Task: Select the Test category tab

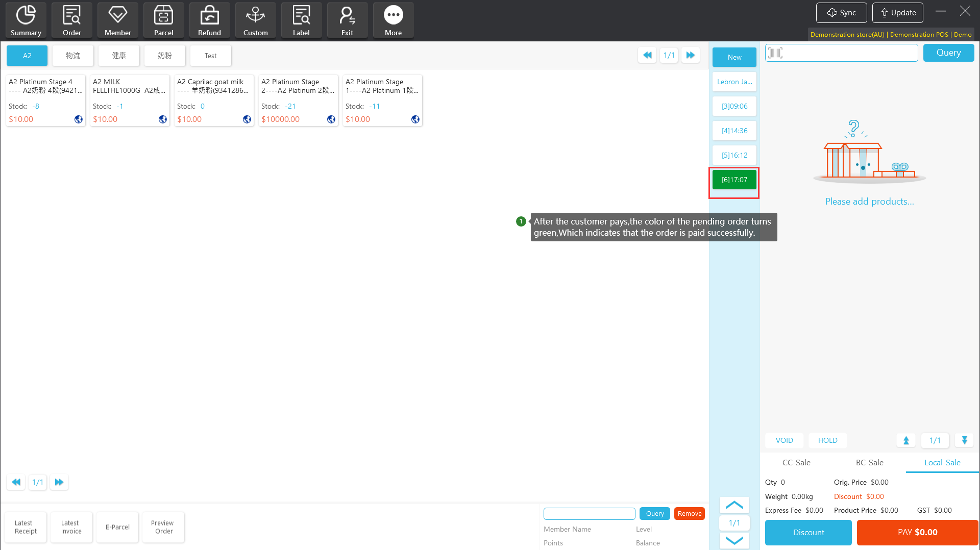Action: (210, 56)
